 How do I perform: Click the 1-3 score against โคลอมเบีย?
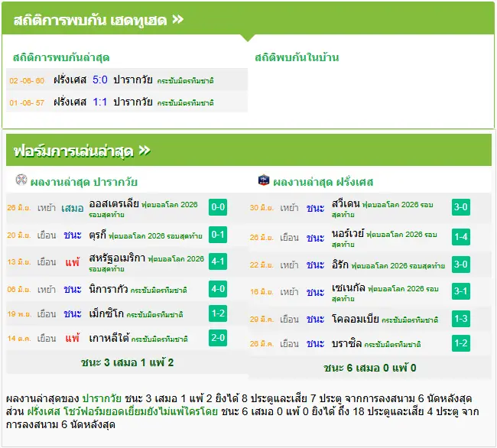click(x=461, y=318)
